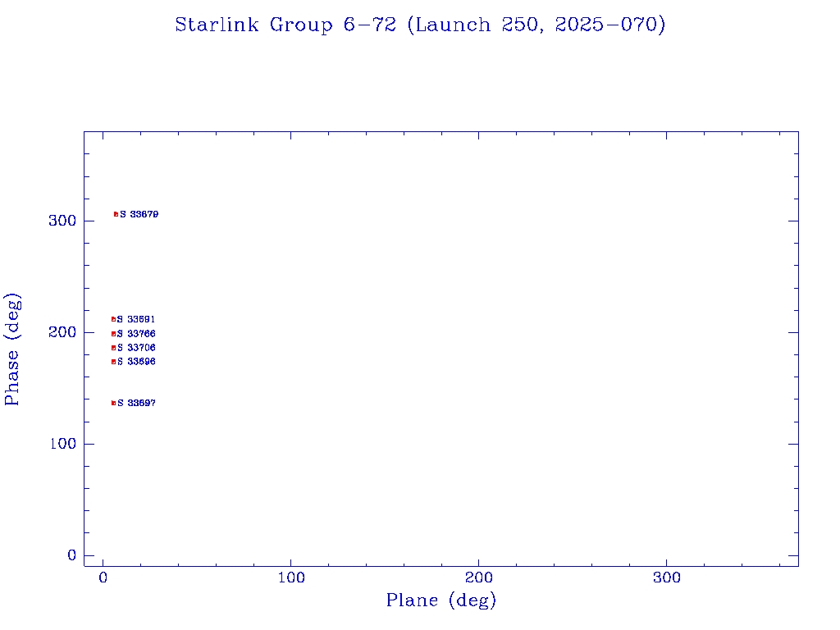The width and height of the screenshot is (840, 630).
Task: Click the "S 33691" point label
Action: click(136, 319)
